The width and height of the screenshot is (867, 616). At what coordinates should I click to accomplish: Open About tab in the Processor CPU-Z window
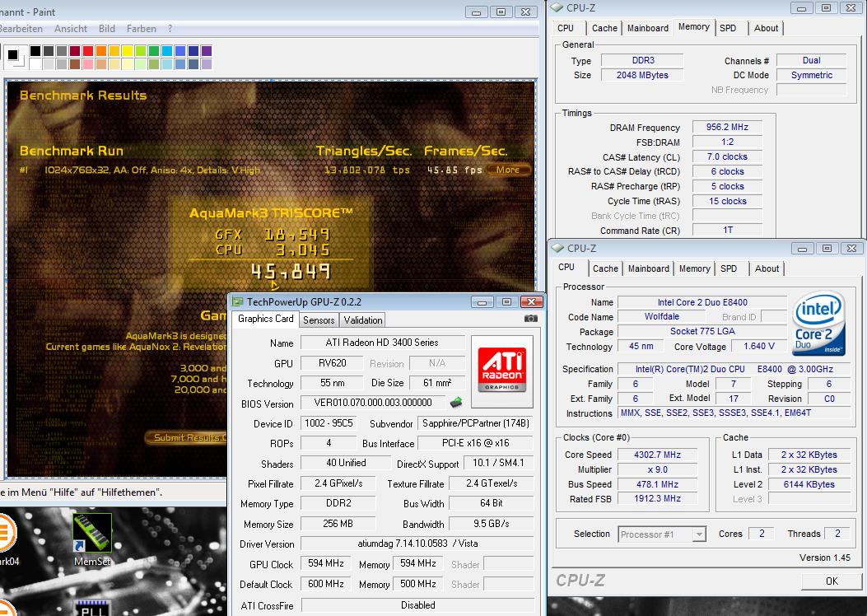(767, 268)
